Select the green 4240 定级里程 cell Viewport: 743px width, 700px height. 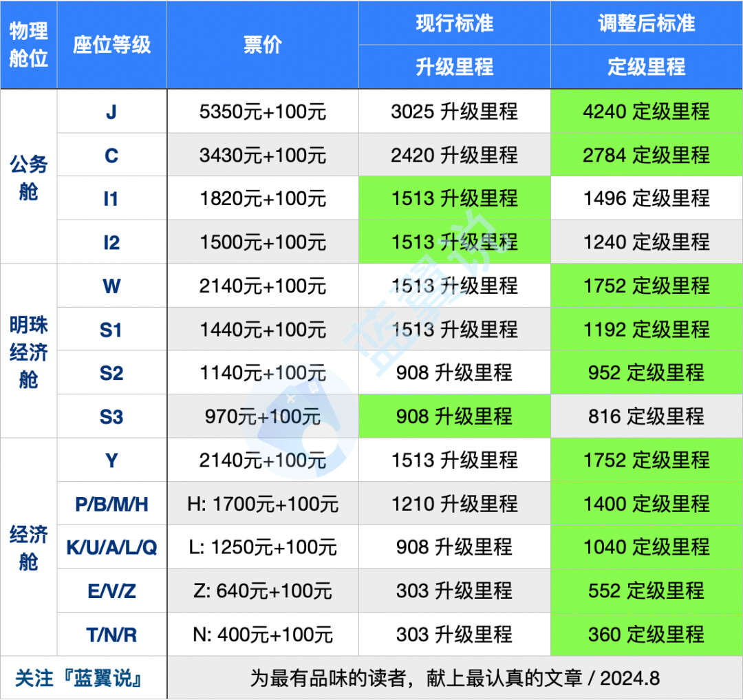point(646,112)
